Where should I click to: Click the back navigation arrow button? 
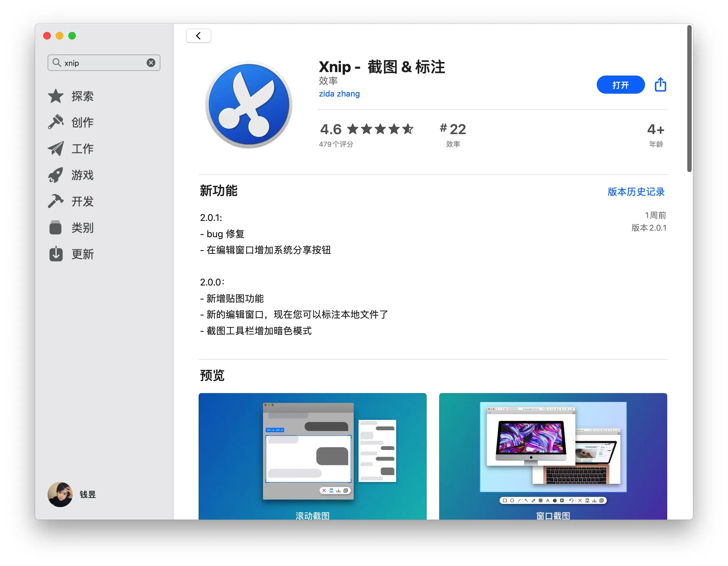[x=198, y=36]
